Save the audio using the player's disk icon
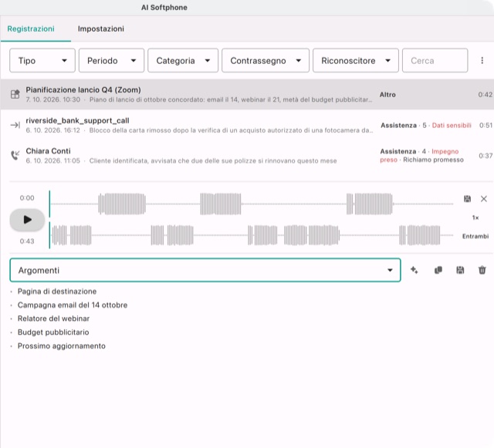 tap(467, 199)
